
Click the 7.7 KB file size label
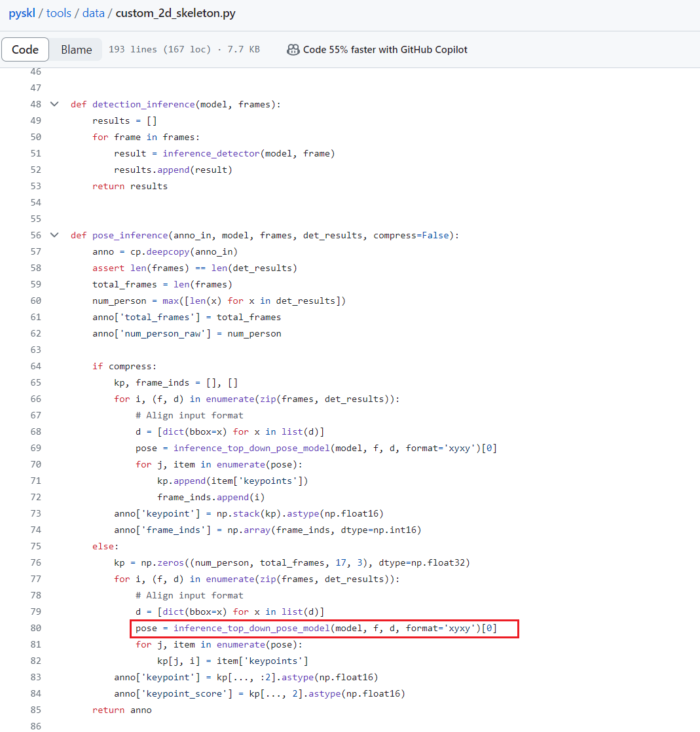click(x=243, y=49)
